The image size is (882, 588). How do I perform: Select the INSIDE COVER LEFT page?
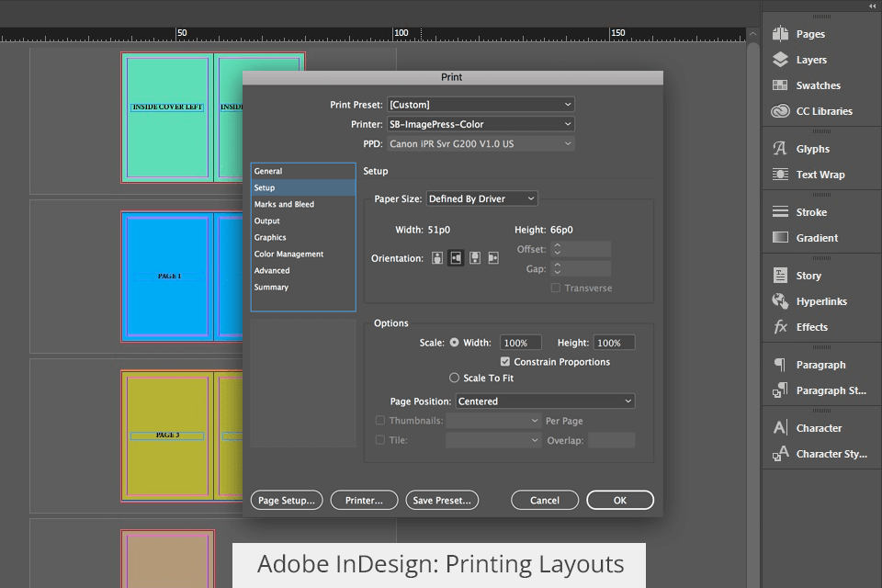pyautogui.click(x=167, y=118)
